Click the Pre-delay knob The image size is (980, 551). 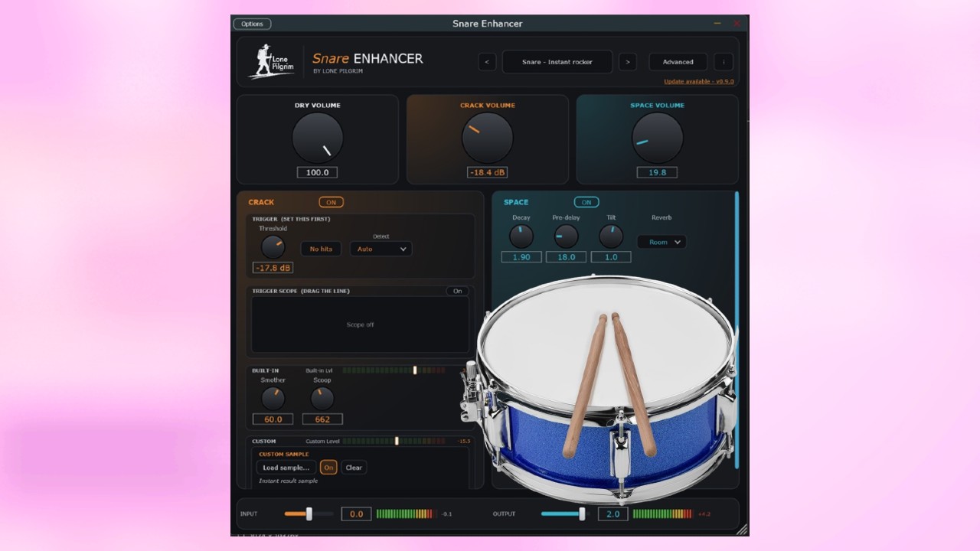pos(567,236)
